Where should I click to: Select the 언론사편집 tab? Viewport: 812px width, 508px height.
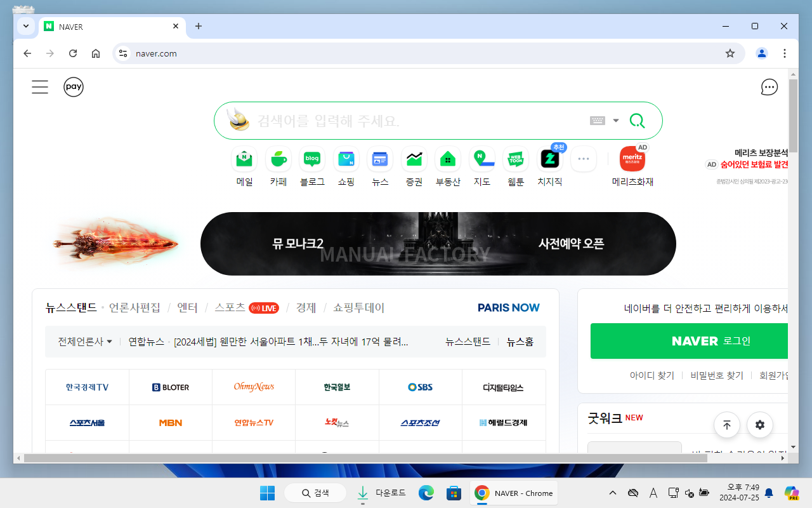pyautogui.click(x=134, y=308)
